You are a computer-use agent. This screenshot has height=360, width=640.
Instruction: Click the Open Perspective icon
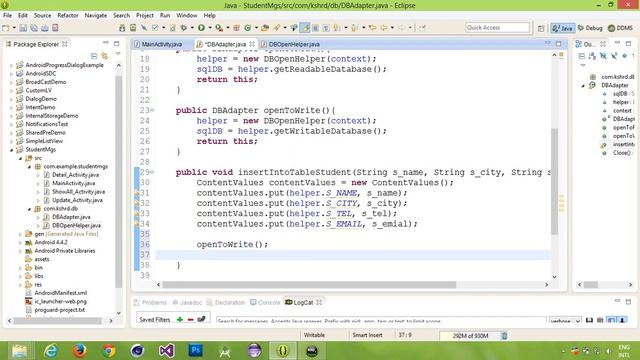(541, 28)
